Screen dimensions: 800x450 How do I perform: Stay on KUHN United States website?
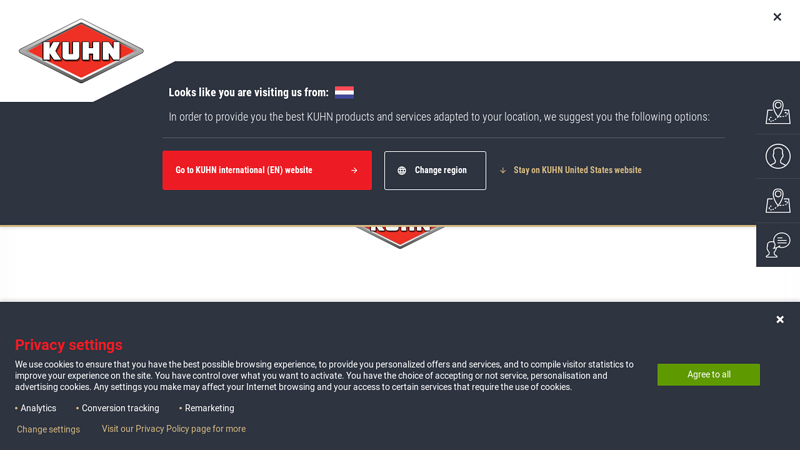[x=577, y=170]
